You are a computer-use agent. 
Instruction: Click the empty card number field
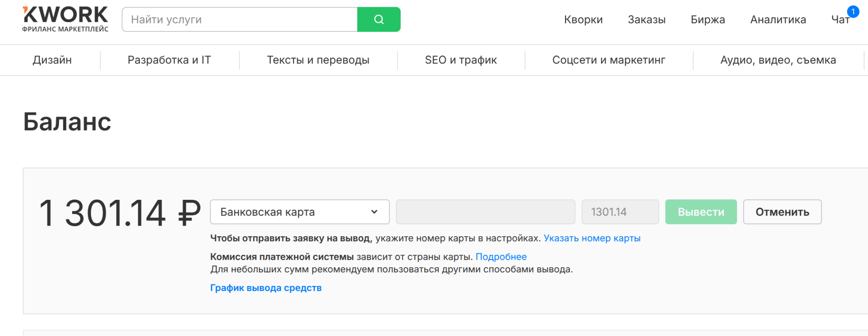(x=485, y=212)
